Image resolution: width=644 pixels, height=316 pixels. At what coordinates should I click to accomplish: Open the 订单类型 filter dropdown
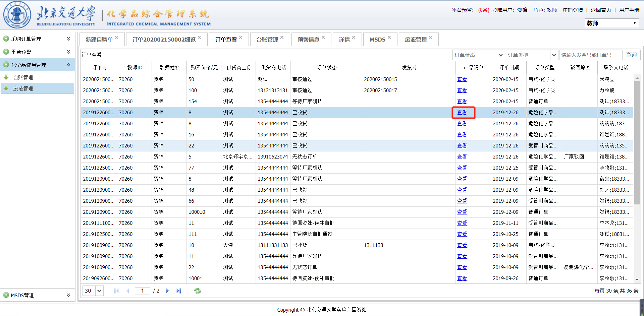[554, 55]
